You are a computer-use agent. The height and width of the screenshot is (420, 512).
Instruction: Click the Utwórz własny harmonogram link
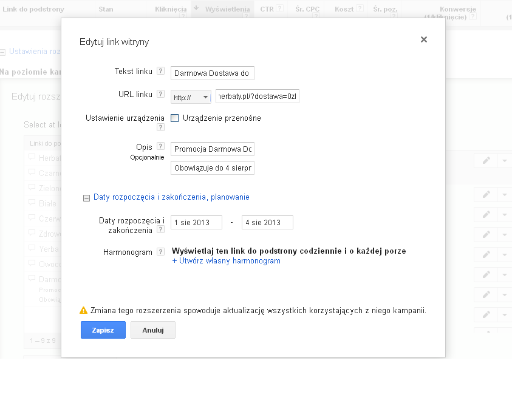230,261
